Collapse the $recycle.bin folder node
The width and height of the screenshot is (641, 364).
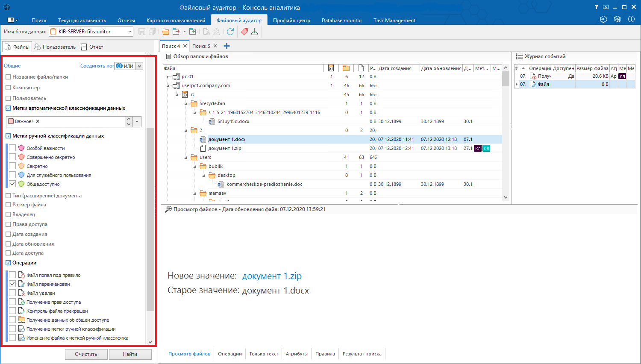(x=186, y=104)
